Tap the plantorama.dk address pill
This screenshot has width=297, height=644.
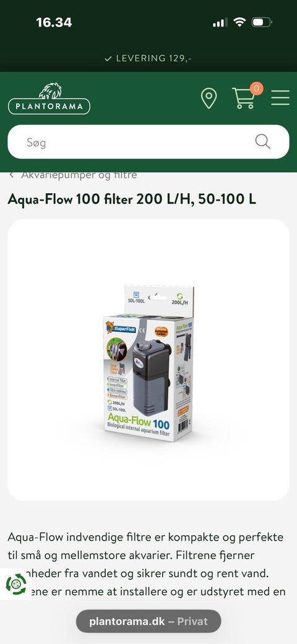(148, 622)
